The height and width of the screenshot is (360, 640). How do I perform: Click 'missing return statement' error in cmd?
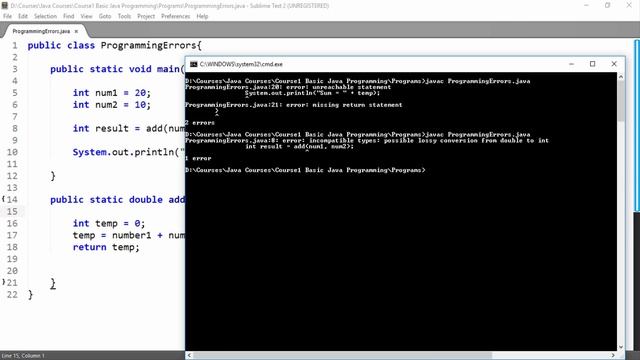[357, 105]
